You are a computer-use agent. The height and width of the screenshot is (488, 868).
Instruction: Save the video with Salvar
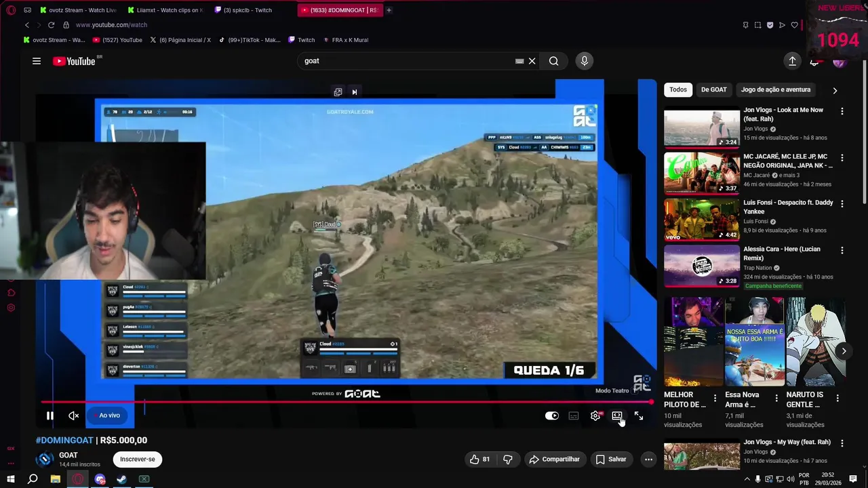pos(612,459)
